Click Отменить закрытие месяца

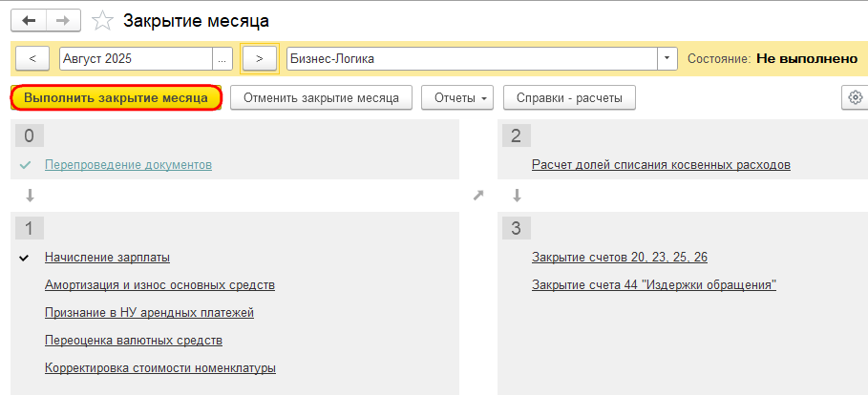[x=322, y=98]
